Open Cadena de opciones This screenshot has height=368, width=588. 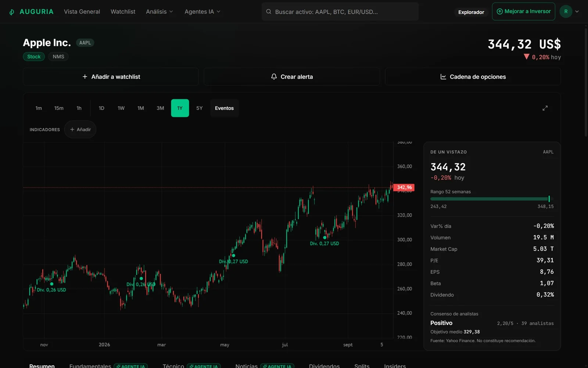pyautogui.click(x=473, y=77)
